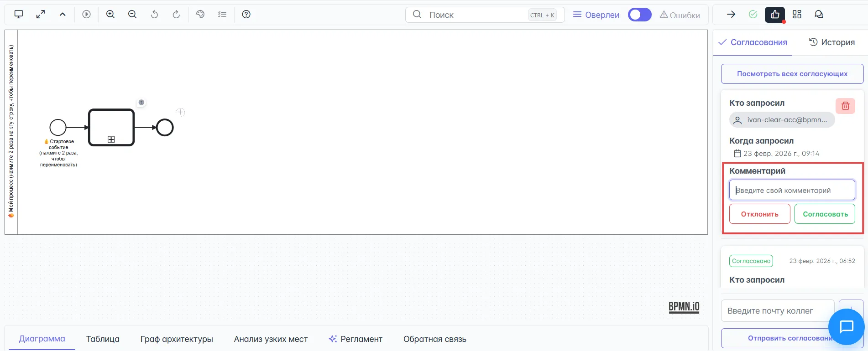This screenshot has height=351, width=868.
Task: Click the Согласовать button
Action: pyautogui.click(x=825, y=214)
